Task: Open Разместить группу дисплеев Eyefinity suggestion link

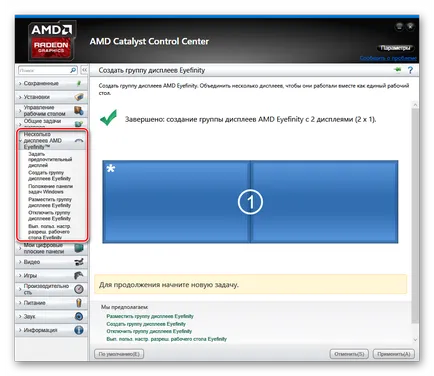Action: click(150, 316)
